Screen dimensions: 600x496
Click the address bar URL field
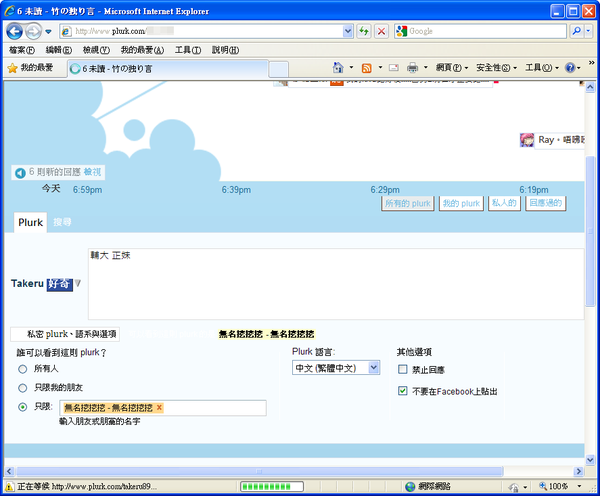tap(201, 31)
